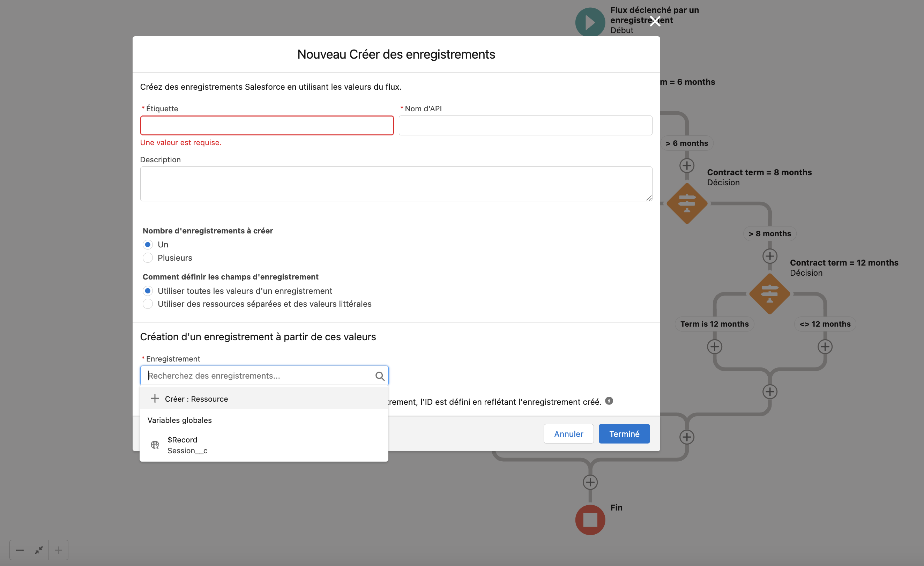Click the Terminé button
924x566 pixels.
(x=624, y=434)
